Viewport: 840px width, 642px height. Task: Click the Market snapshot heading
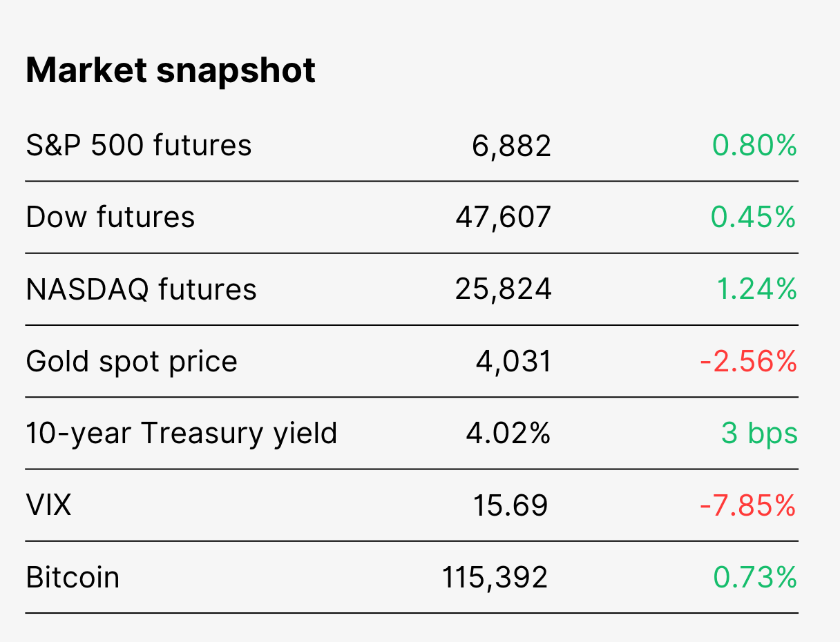pyautogui.click(x=171, y=70)
